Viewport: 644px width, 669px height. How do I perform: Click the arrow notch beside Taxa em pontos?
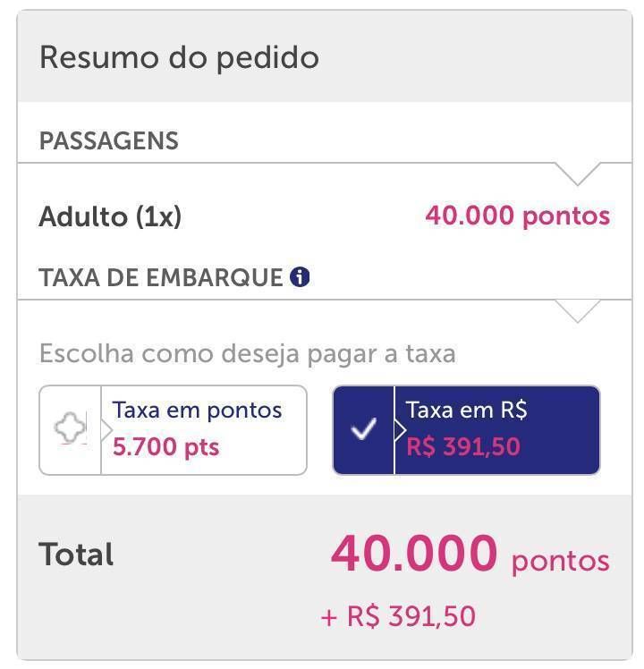(106, 430)
